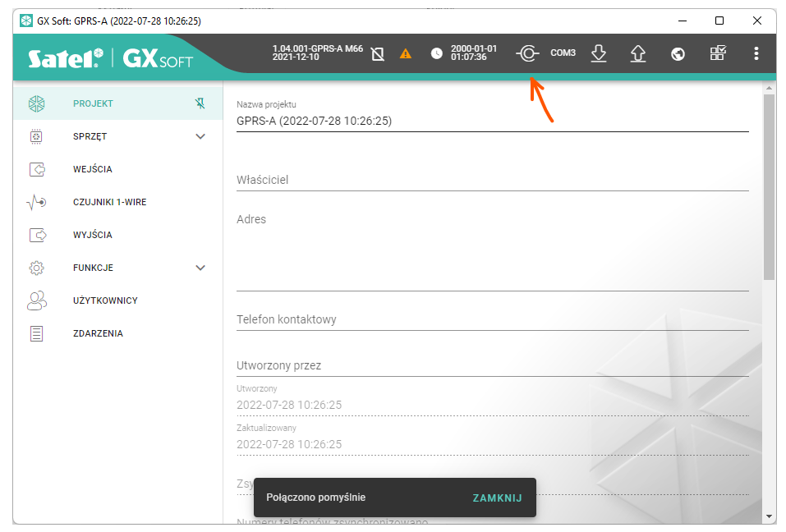Click the upload data arrow icon

click(x=637, y=54)
